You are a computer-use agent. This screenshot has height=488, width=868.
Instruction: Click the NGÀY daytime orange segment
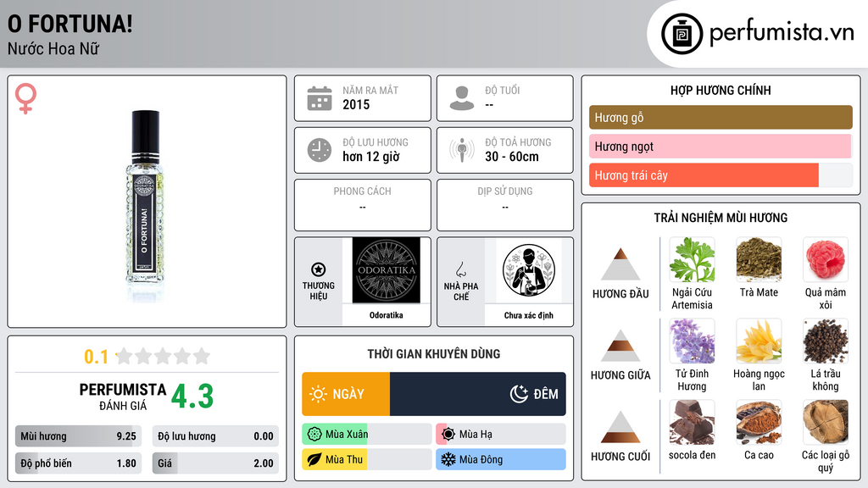[x=346, y=394]
